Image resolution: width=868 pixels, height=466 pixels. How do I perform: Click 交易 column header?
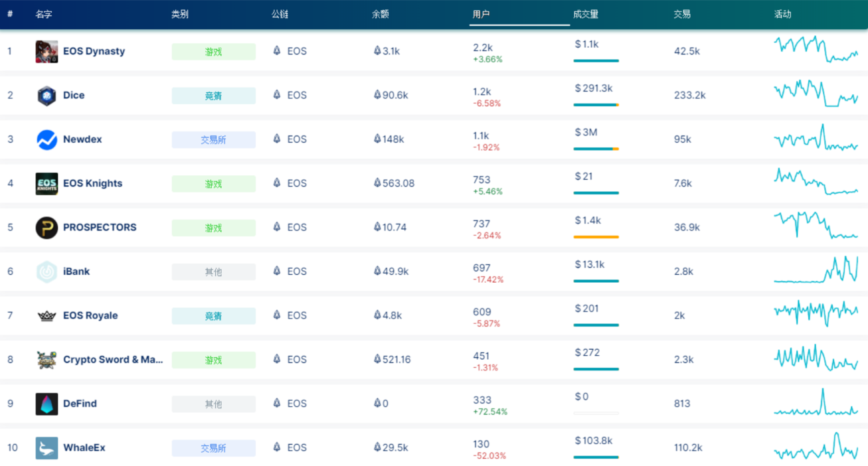click(x=682, y=14)
